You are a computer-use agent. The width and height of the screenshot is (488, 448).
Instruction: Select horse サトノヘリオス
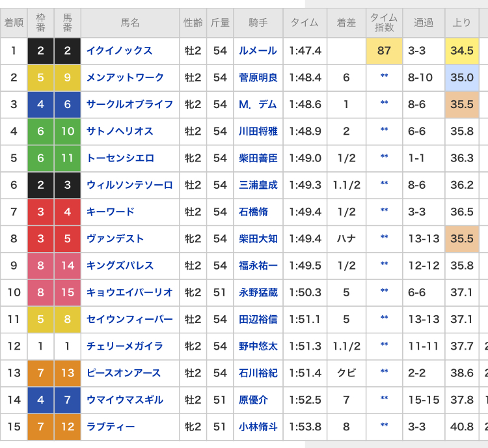[120, 131]
